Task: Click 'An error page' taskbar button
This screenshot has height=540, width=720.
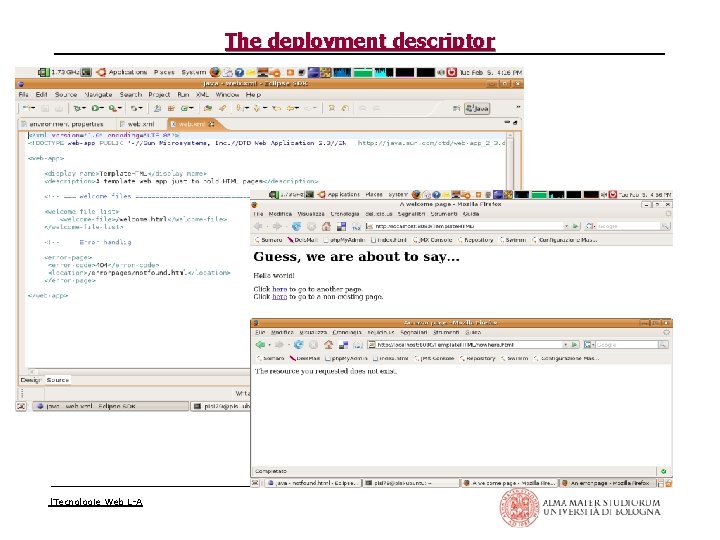Action: [607, 483]
